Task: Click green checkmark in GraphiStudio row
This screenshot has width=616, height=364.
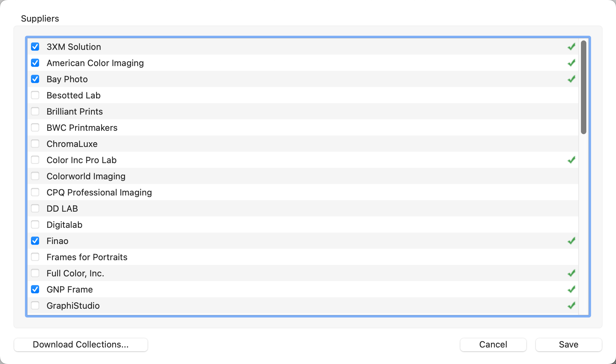Action: click(x=571, y=306)
